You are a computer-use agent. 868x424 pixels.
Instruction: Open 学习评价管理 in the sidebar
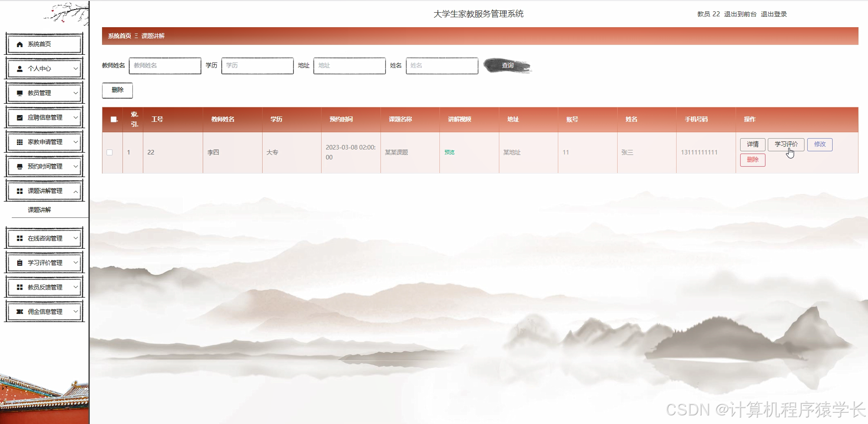[44, 263]
